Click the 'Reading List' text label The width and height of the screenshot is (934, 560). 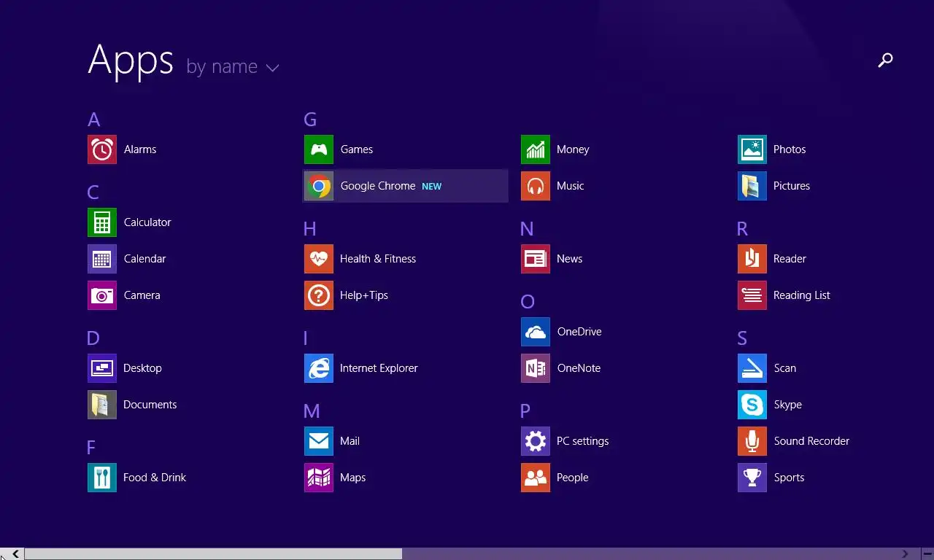coord(802,295)
